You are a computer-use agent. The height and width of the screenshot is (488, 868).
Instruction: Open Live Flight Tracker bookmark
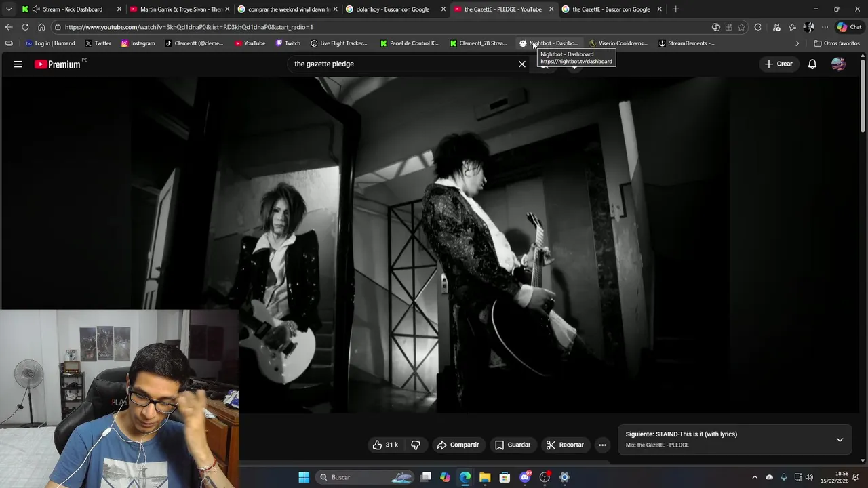coord(339,43)
